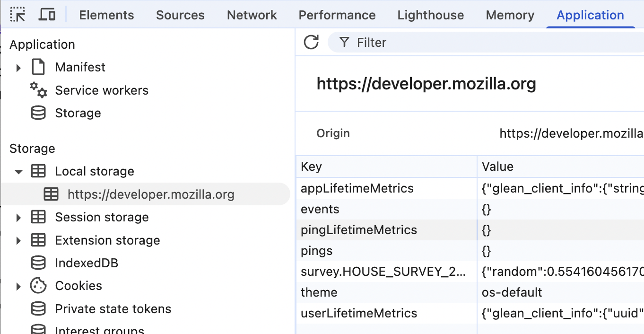Click the refresh storage icon
The width and height of the screenshot is (644, 334).
pos(311,43)
